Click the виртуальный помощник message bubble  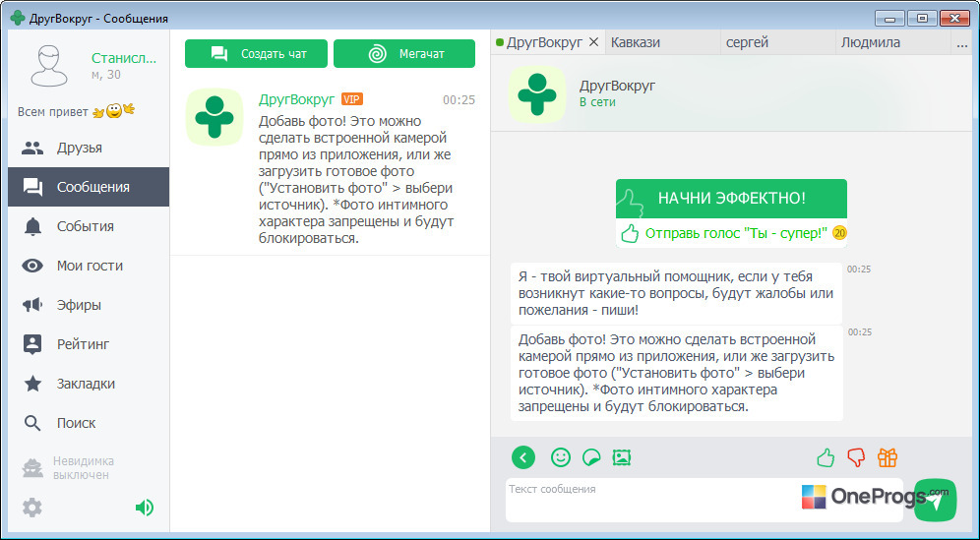coord(676,293)
